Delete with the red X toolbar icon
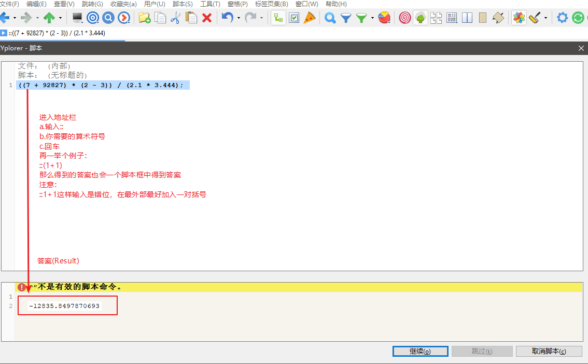Viewport: 588px width, 364px height. click(206, 18)
